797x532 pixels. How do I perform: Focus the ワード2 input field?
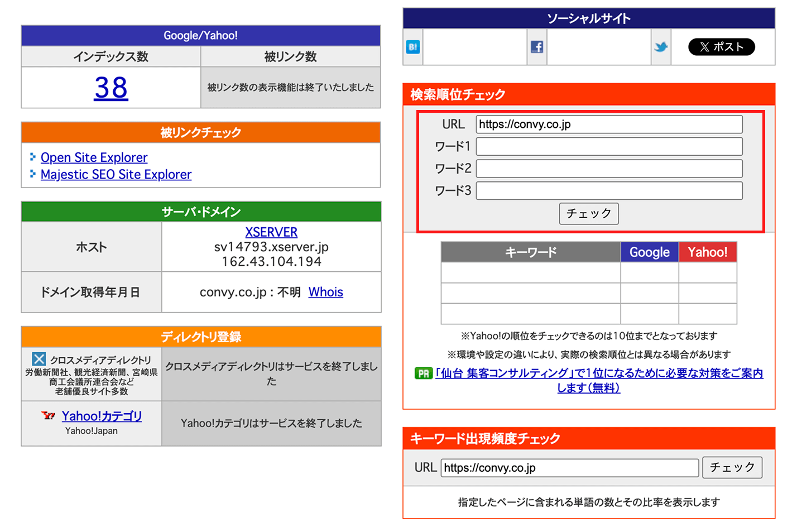609,169
